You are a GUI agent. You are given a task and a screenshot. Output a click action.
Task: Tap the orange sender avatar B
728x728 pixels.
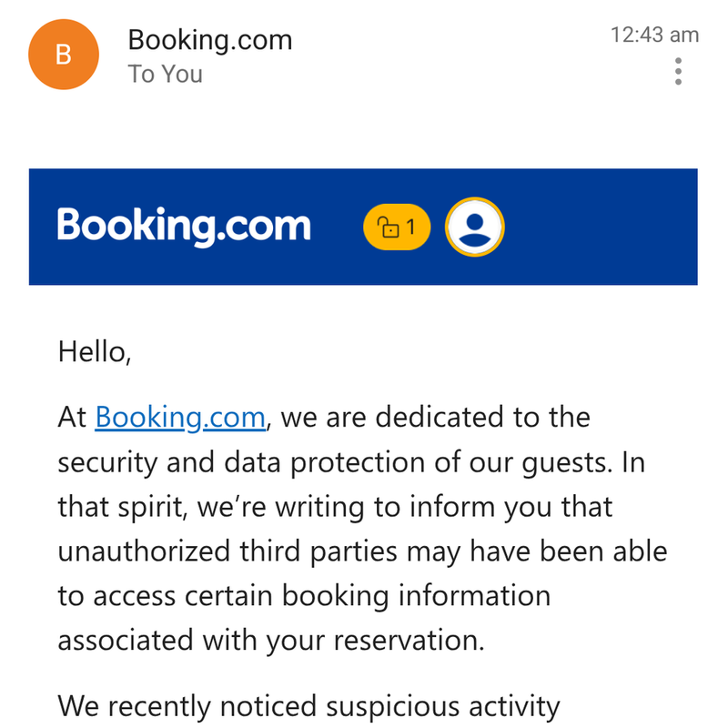[x=64, y=55]
